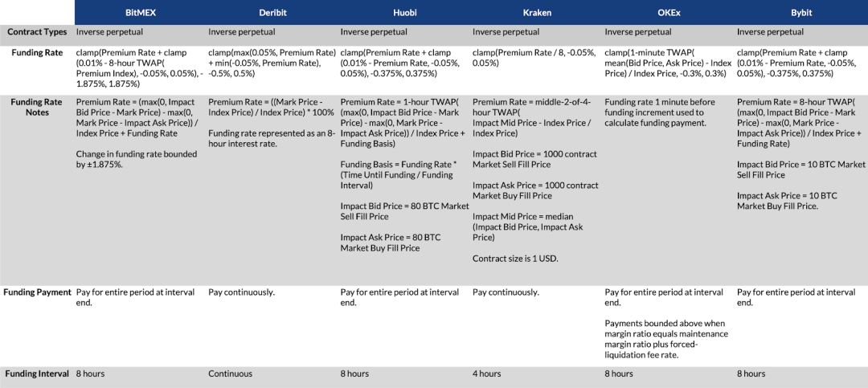
Task: Select Huobi's Impact Bid Price 80 BTC text
Action: click(404, 211)
